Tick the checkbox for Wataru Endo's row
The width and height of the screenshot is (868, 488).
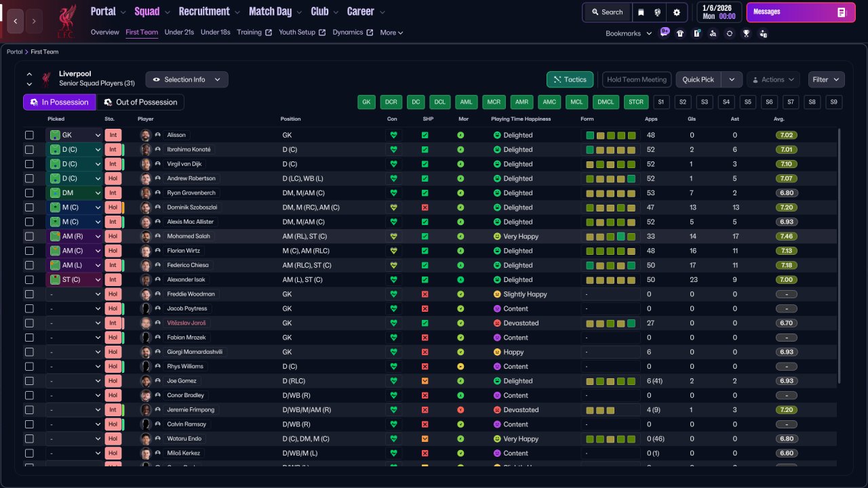coord(29,439)
